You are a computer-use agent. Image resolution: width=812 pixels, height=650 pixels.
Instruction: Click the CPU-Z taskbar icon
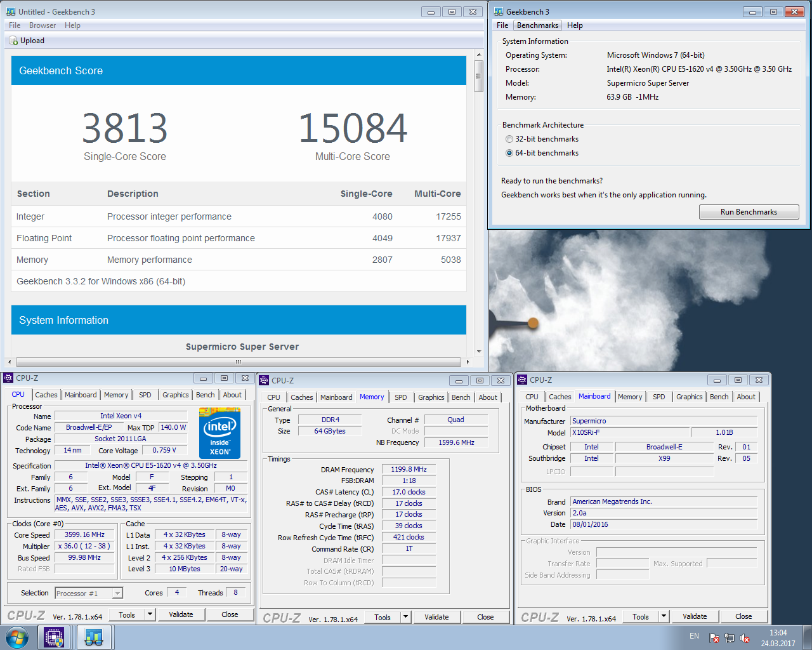(x=53, y=637)
